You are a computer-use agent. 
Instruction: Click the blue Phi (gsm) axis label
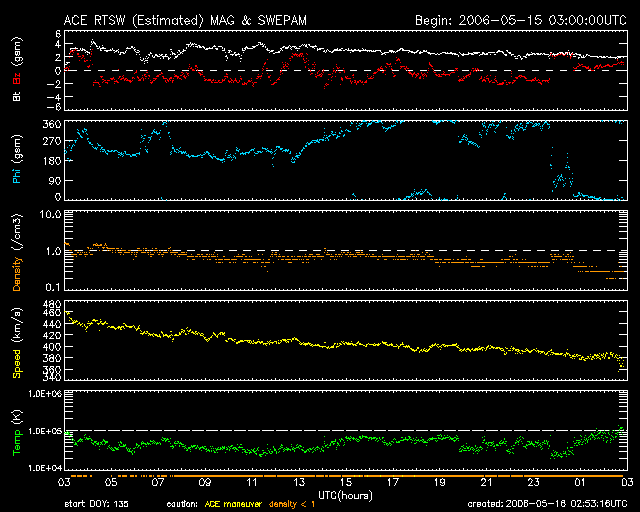16,161
